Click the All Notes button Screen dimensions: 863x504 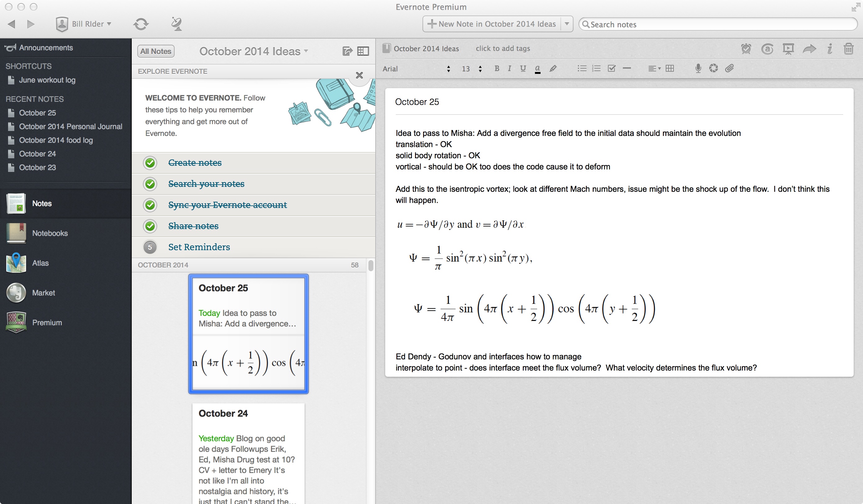156,51
